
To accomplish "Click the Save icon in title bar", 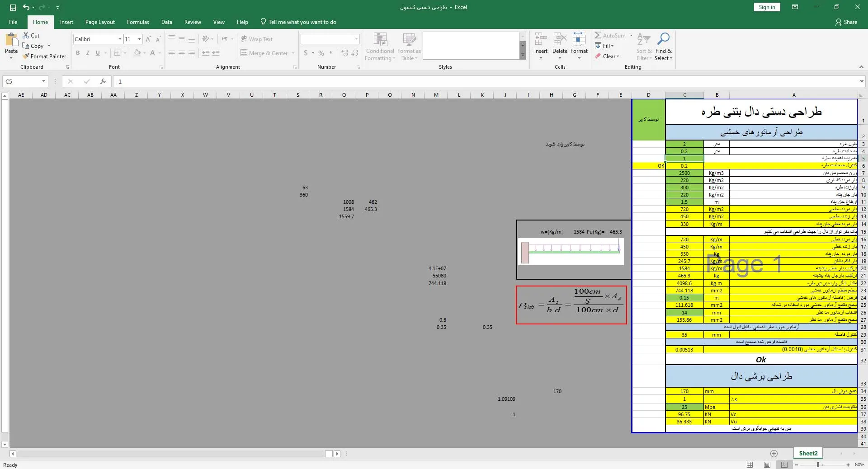I will 13,7.
